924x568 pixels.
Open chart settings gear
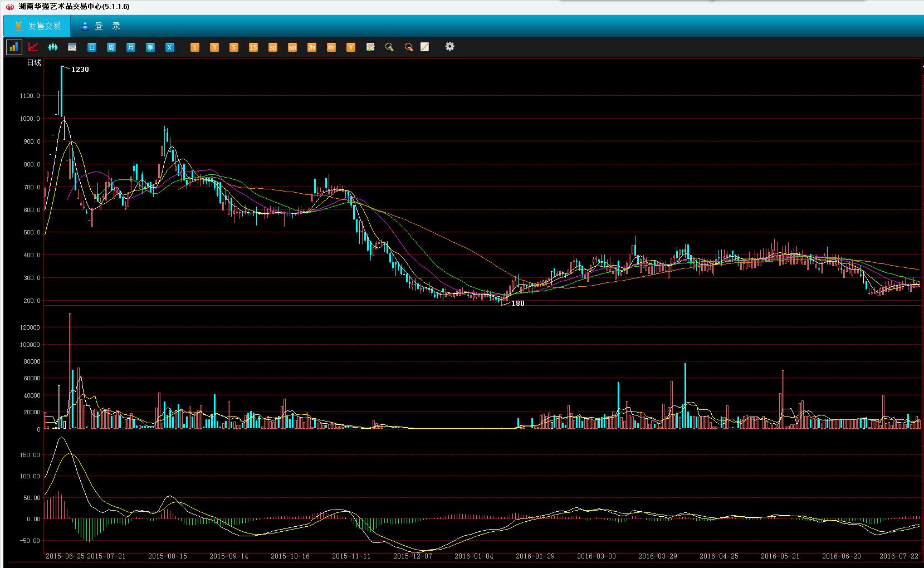tap(450, 47)
